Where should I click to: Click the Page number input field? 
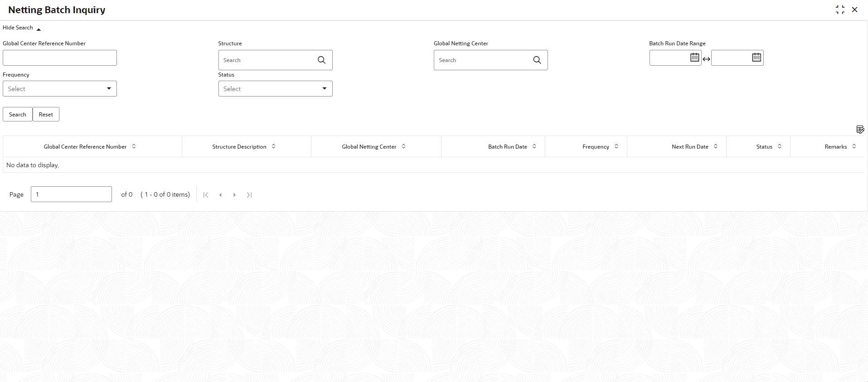(71, 194)
